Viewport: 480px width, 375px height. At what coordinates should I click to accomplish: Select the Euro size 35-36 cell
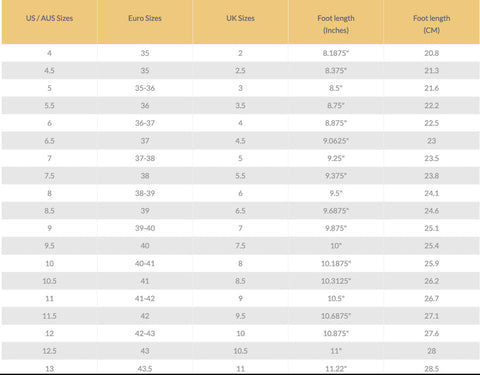(145, 88)
